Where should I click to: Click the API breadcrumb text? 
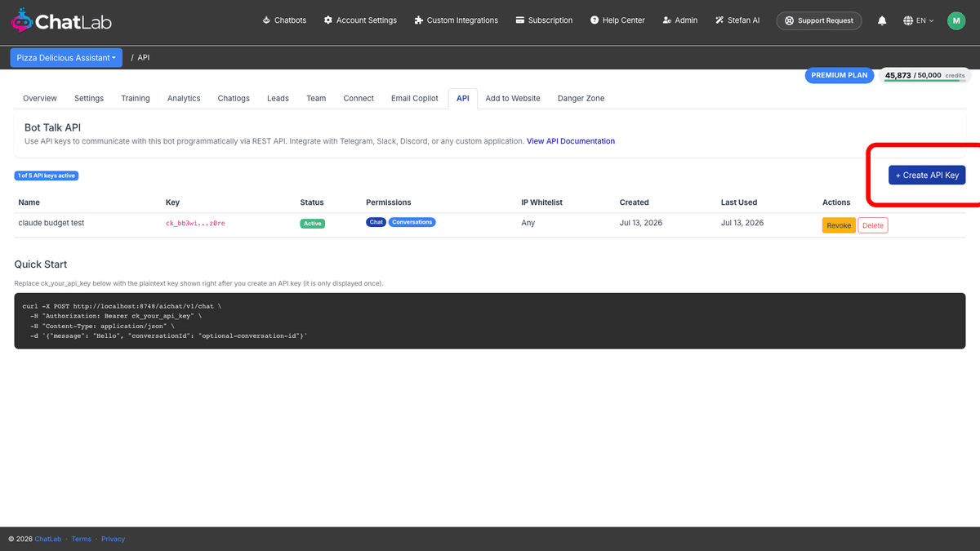[144, 58]
